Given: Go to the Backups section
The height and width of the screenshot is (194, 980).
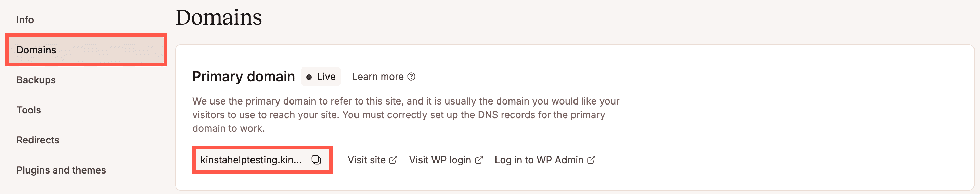Looking at the screenshot, I should (36, 80).
